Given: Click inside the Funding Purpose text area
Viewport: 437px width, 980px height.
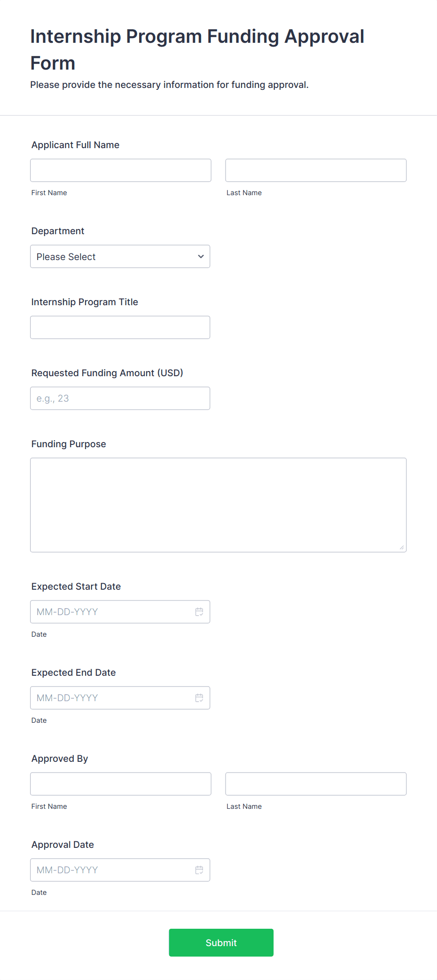Looking at the screenshot, I should tap(218, 505).
